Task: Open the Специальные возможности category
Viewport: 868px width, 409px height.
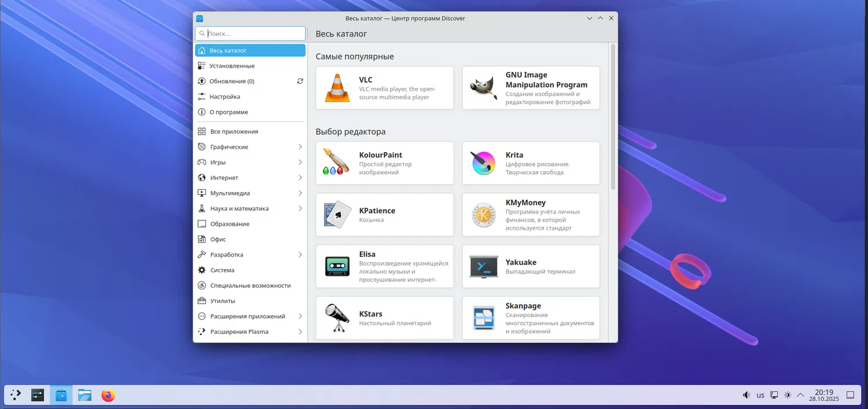Action: [x=250, y=286]
